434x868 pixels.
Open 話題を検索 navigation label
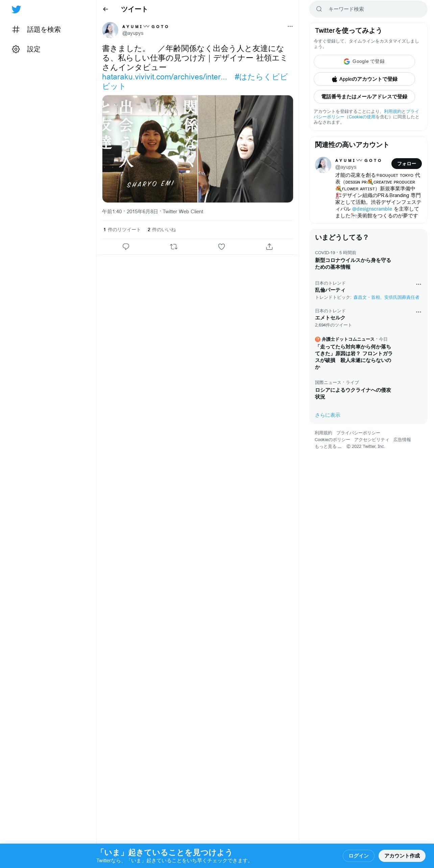[44, 30]
